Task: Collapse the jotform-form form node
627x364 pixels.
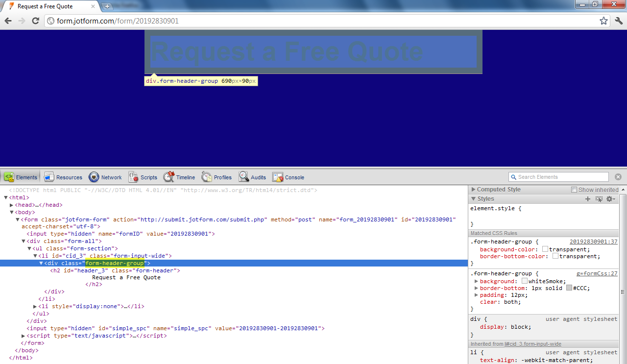Action: point(18,219)
